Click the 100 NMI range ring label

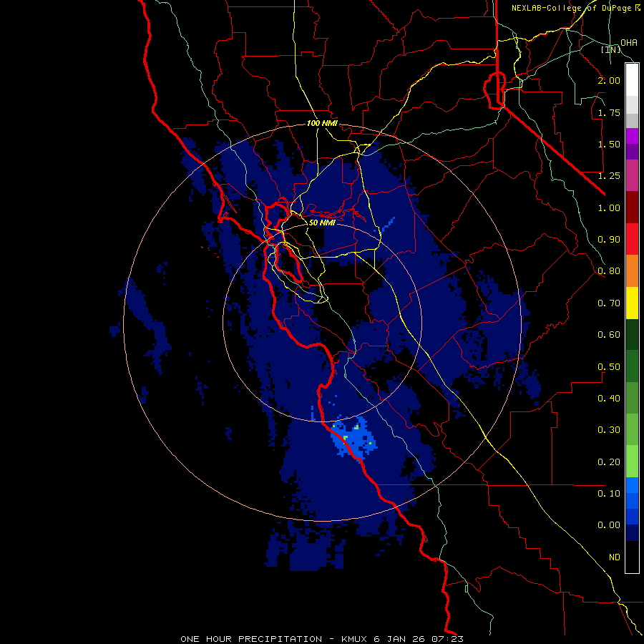322,123
